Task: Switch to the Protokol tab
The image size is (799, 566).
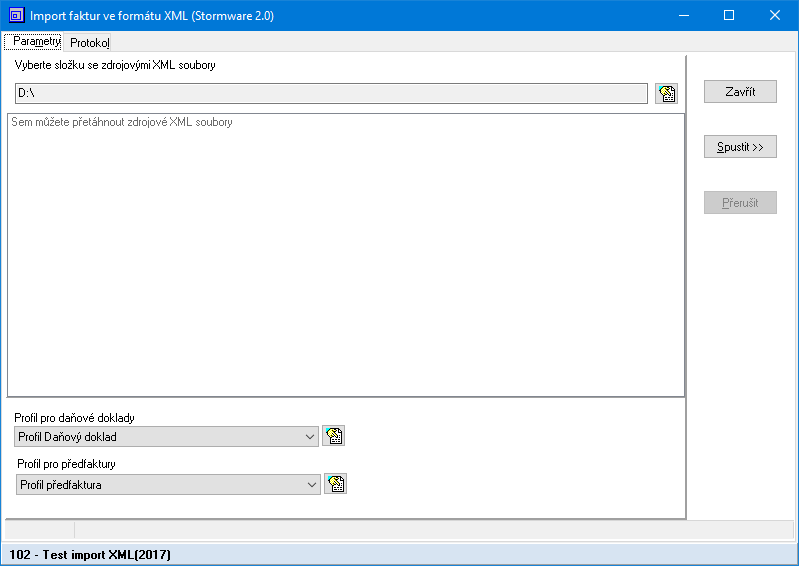Action: point(89,43)
